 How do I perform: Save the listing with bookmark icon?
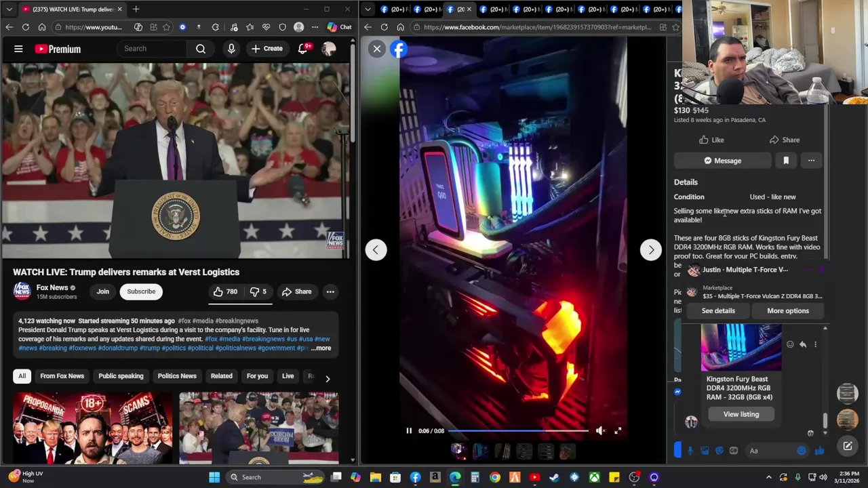click(786, 161)
